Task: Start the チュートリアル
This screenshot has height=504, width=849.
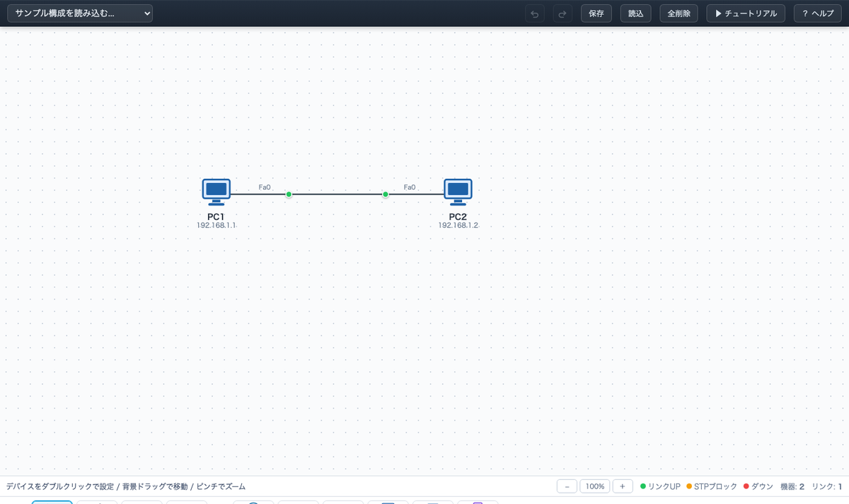Action: 746,13
